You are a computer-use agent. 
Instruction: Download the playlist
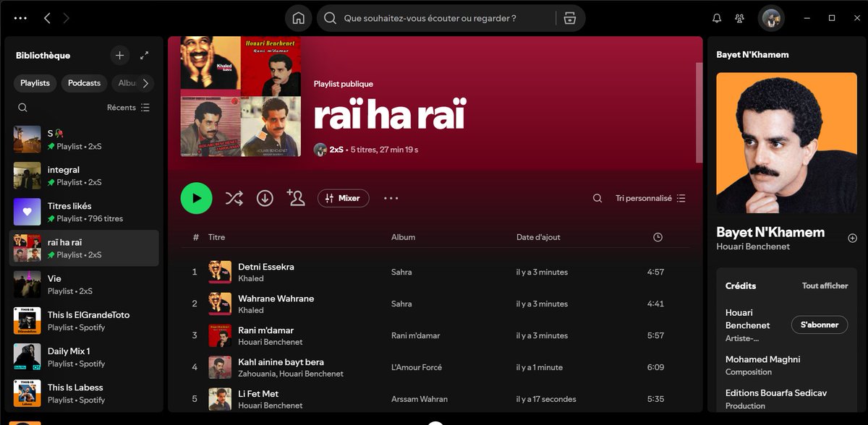coord(265,198)
